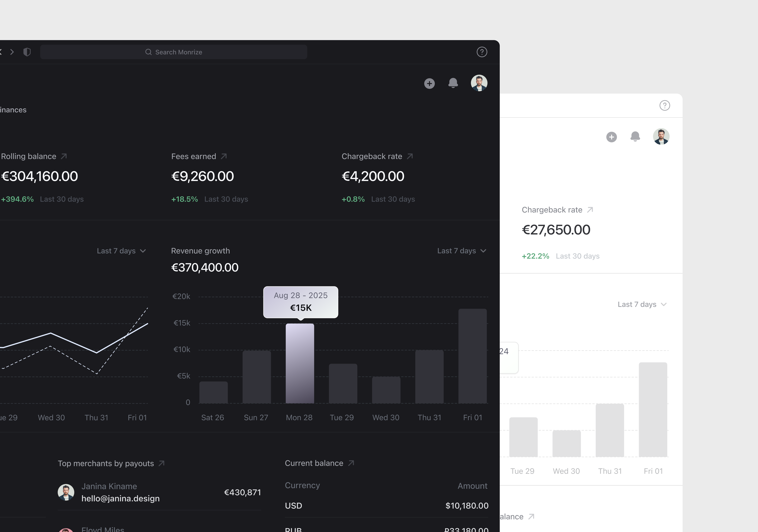Expand the Last 7 days dropdown left of Revenue growth
Viewport: 758px width, 532px height.
(122, 251)
